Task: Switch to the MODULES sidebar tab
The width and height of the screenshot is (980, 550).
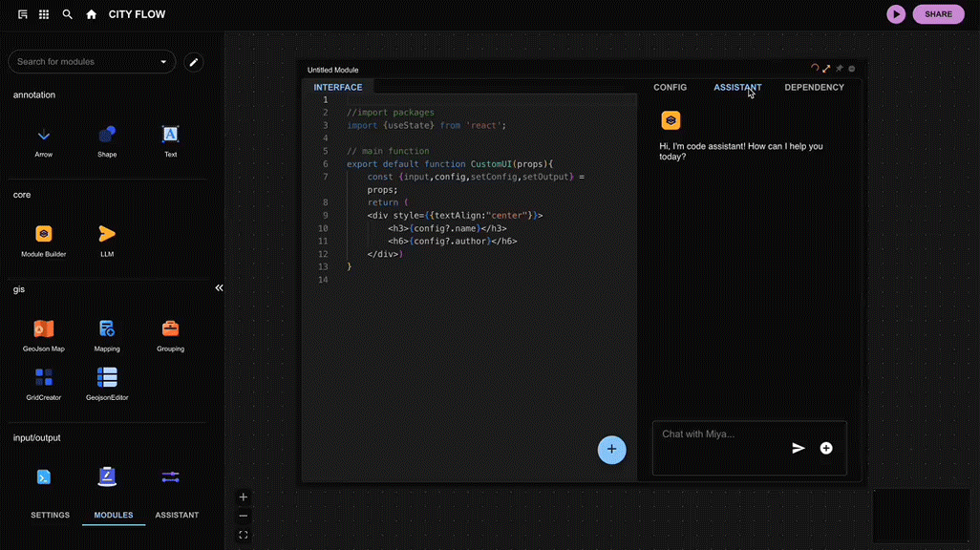Action: click(113, 515)
